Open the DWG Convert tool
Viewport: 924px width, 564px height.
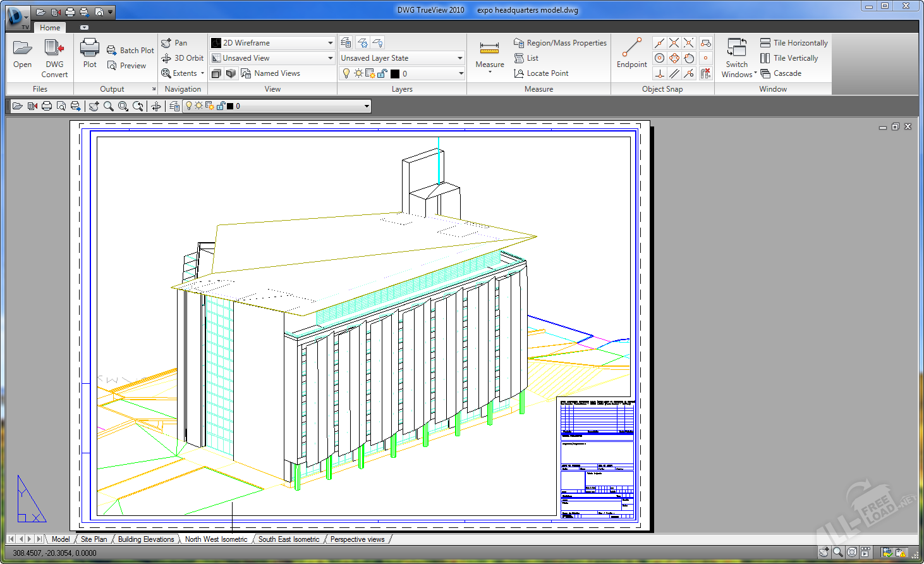coord(54,49)
